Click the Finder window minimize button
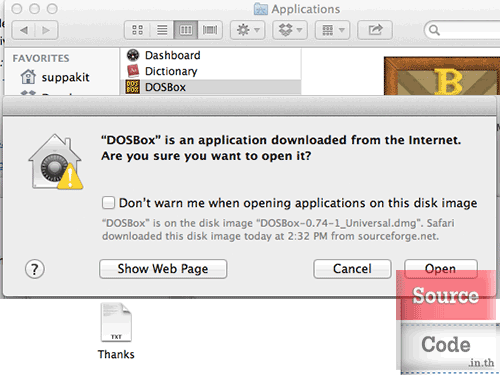The width and height of the screenshot is (500, 375). 34,9
